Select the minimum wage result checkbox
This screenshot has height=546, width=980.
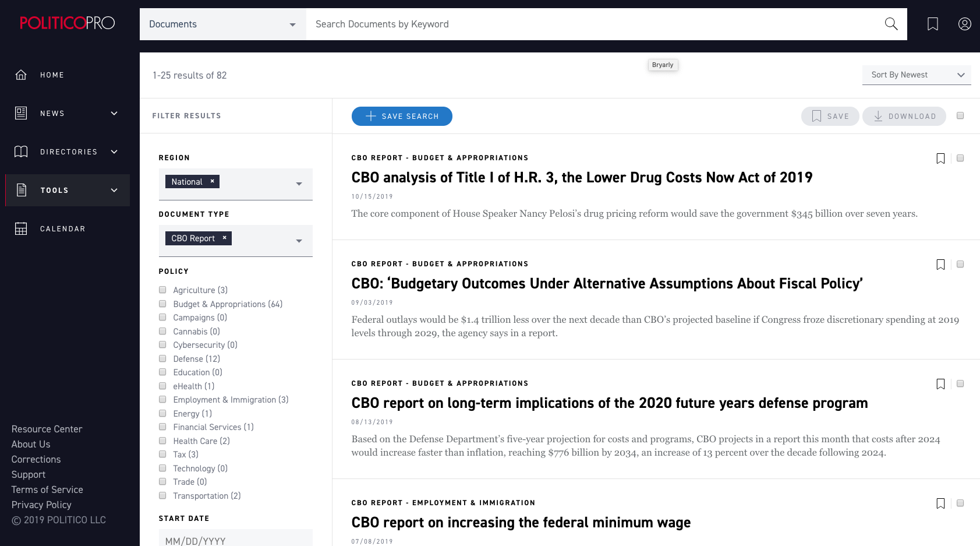960,503
